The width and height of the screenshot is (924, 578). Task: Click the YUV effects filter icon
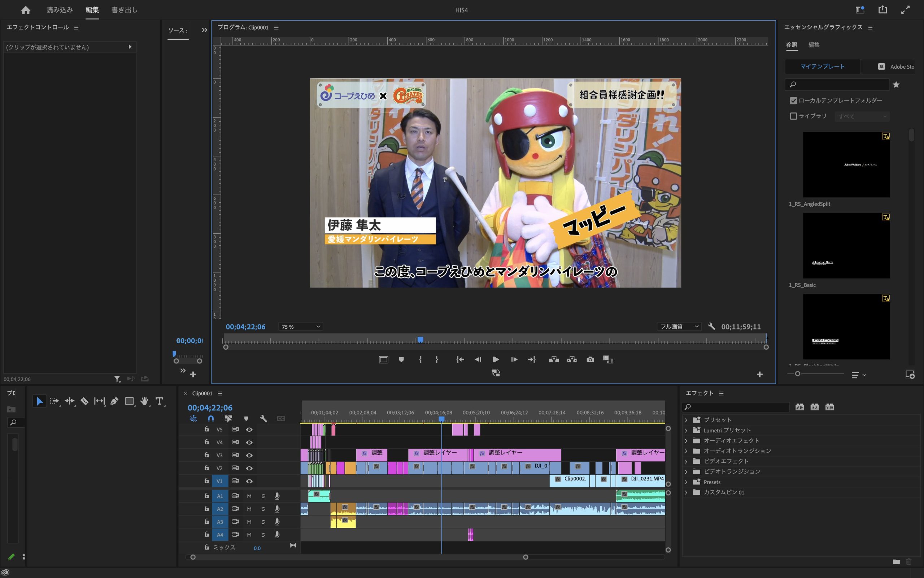pyautogui.click(x=829, y=407)
